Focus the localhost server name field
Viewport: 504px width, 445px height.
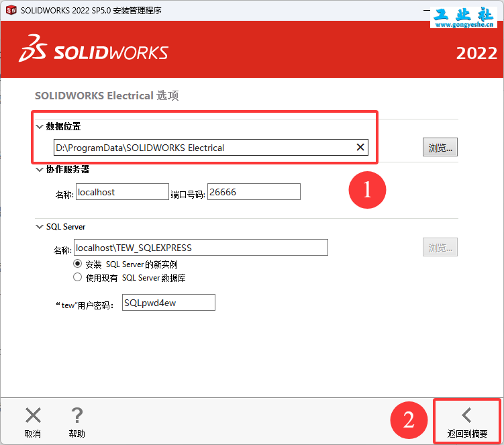click(122, 192)
